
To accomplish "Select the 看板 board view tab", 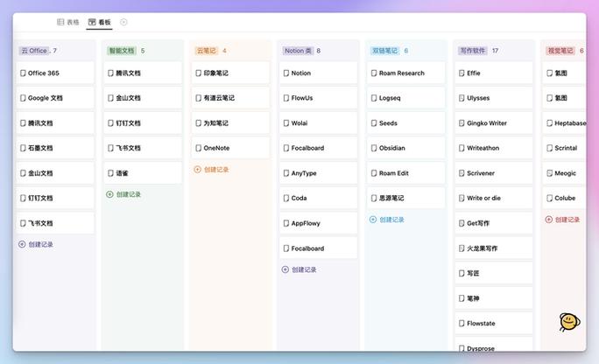I will 99,22.
